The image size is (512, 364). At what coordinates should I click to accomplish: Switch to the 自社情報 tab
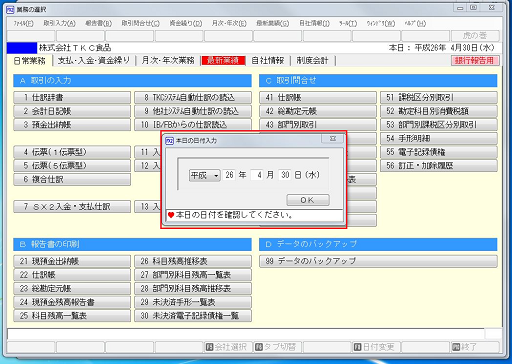(x=268, y=61)
